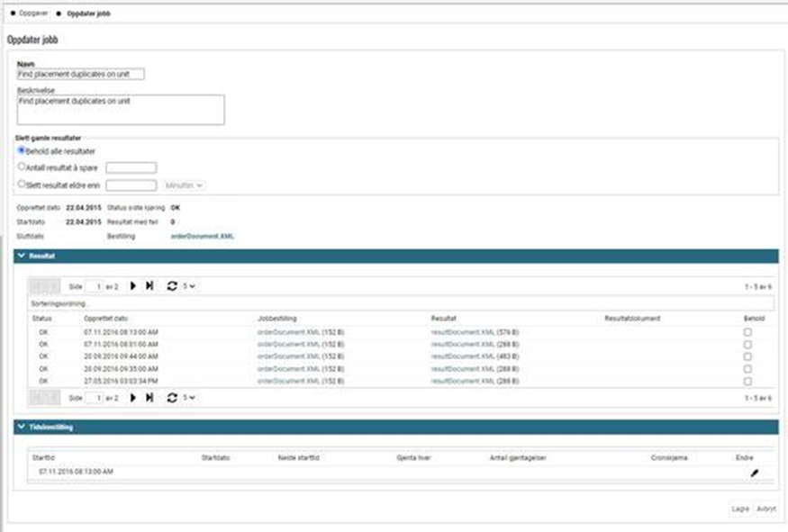Open the Minutter time unit dropdown
Image resolution: width=788 pixels, height=532 pixels.
184,185
